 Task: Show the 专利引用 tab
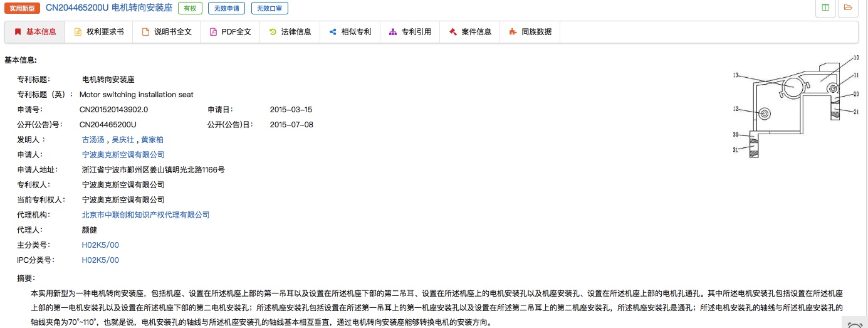tap(410, 32)
